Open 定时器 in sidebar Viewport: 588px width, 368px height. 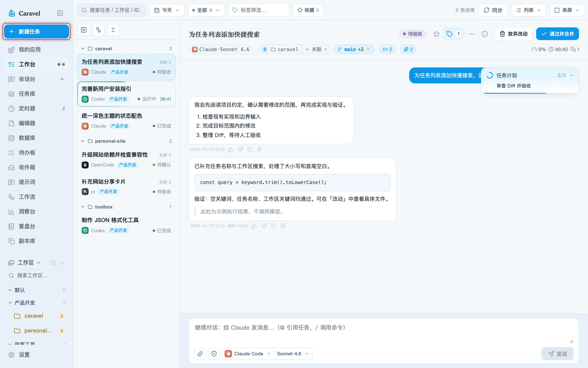[37, 109]
